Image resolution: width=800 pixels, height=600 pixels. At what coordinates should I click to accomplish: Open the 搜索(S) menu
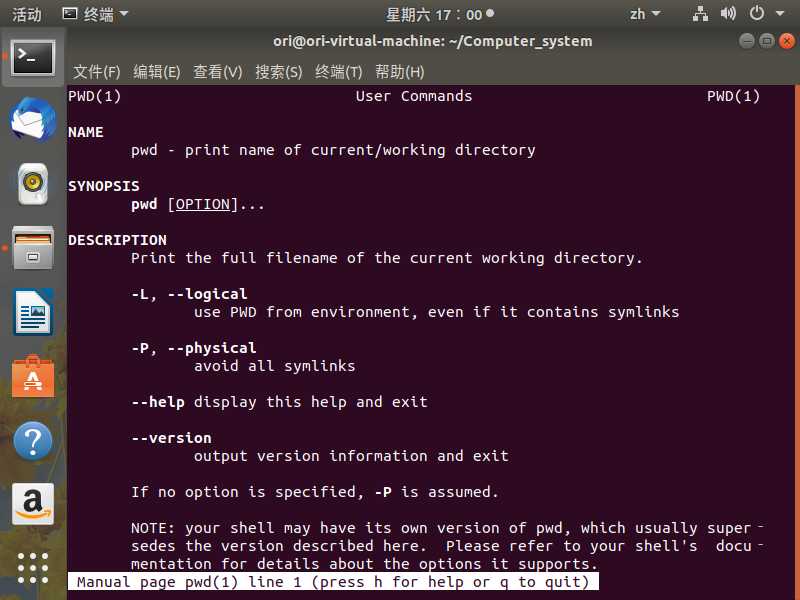[x=279, y=72]
